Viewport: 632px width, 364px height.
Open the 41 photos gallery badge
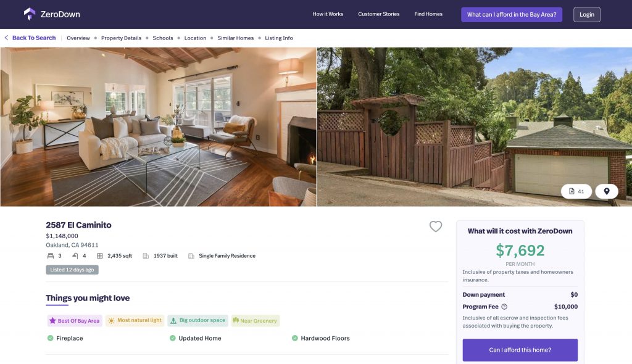576,191
